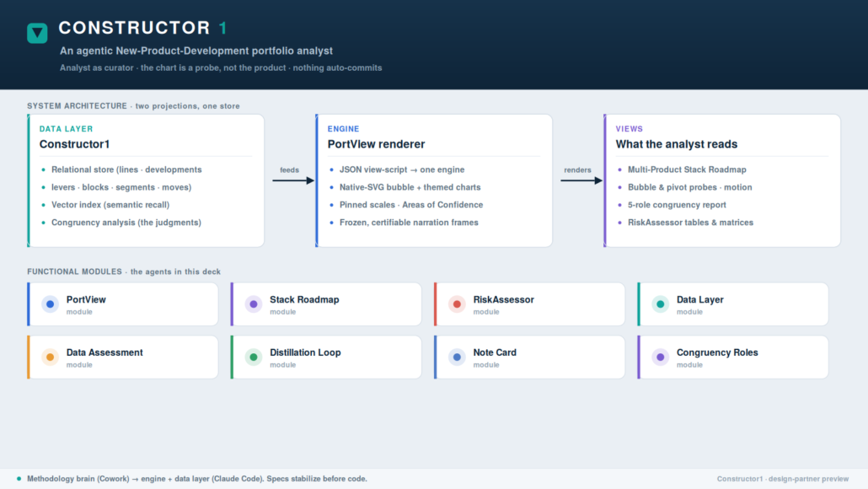Click the feeds arrow between cards
The width and height of the screenshot is (868, 489).
click(x=292, y=180)
